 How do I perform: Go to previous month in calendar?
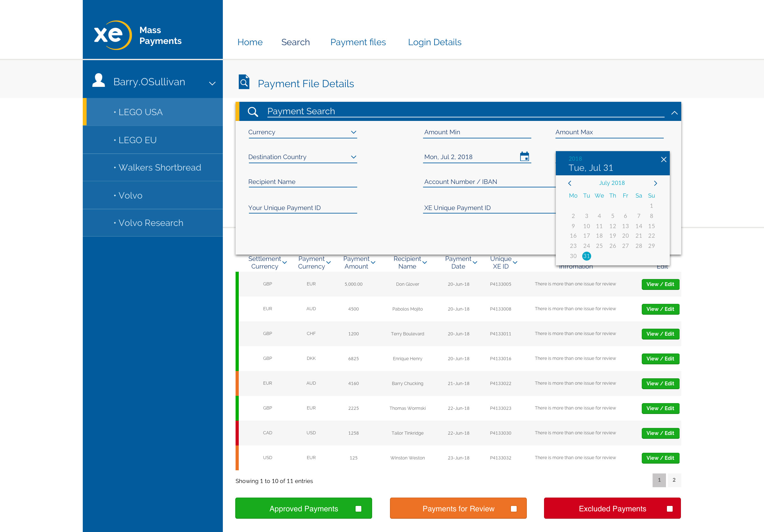pyautogui.click(x=570, y=183)
